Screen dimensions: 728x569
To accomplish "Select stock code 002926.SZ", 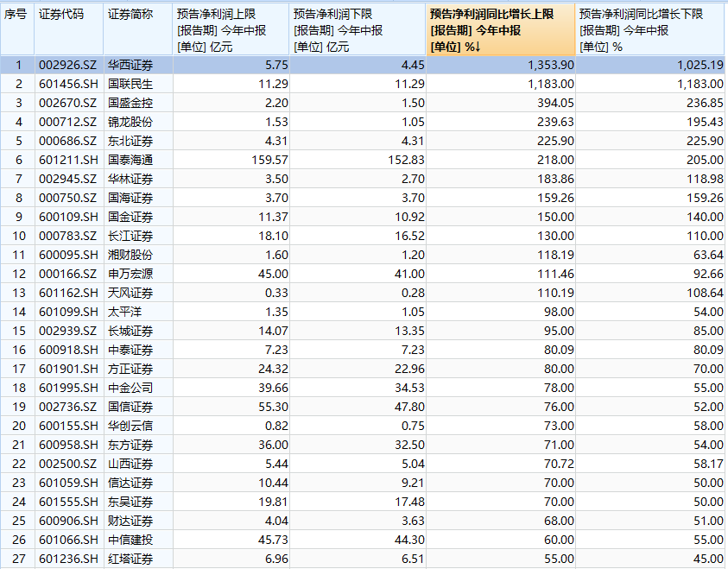I will (69, 65).
